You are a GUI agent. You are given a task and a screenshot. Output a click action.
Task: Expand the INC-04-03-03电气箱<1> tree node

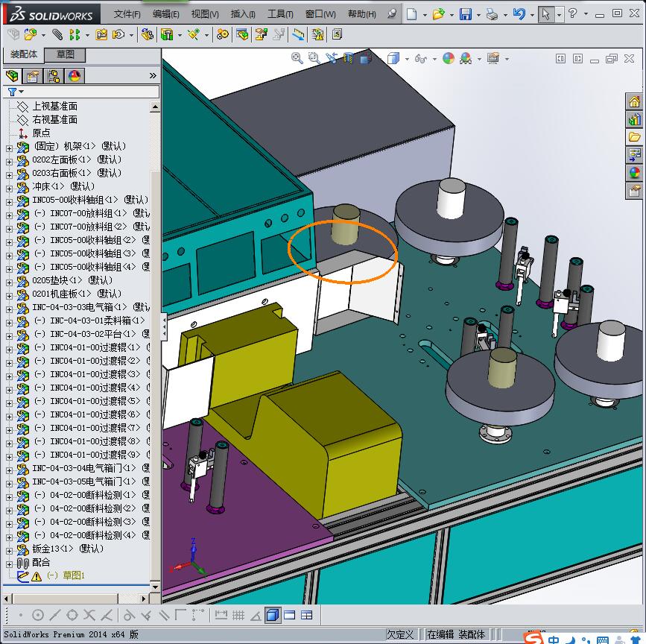click(9, 308)
